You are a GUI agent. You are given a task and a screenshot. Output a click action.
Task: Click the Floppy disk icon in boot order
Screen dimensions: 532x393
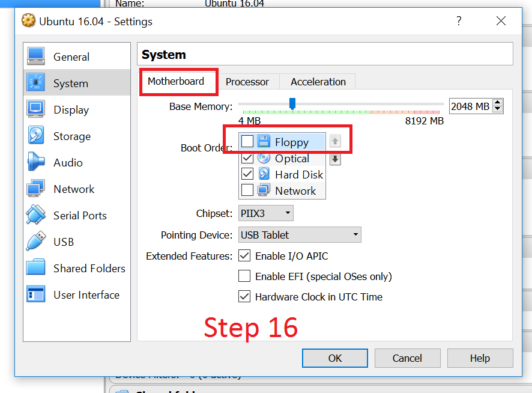click(264, 141)
